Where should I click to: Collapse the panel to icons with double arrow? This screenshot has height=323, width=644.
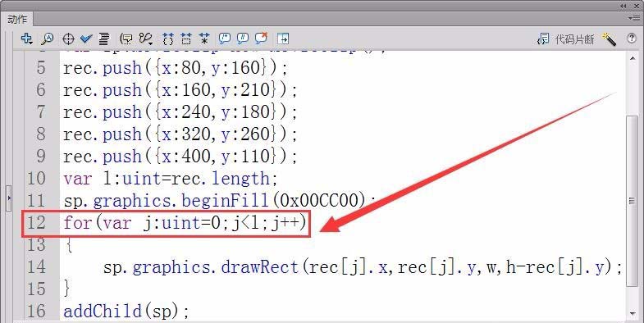(x=623, y=6)
